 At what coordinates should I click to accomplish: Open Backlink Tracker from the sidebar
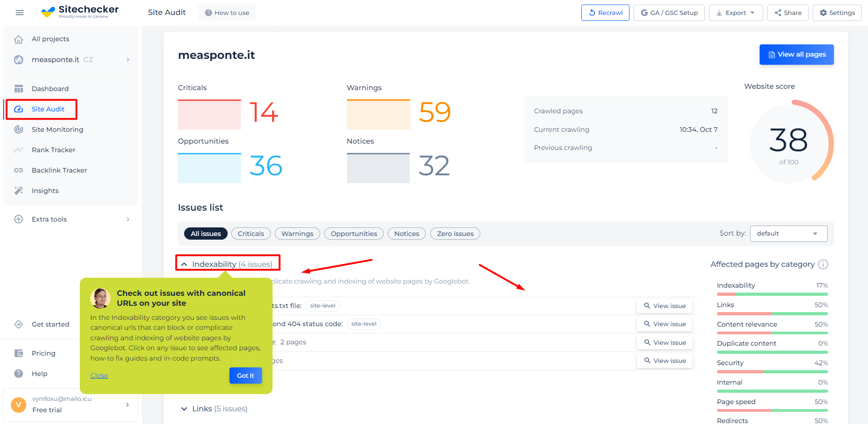point(59,170)
